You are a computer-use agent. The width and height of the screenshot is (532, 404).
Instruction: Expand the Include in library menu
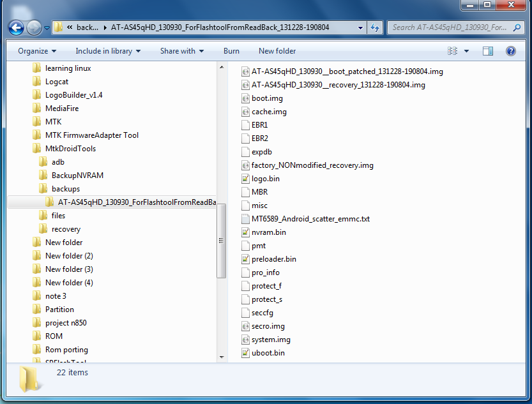(107, 51)
